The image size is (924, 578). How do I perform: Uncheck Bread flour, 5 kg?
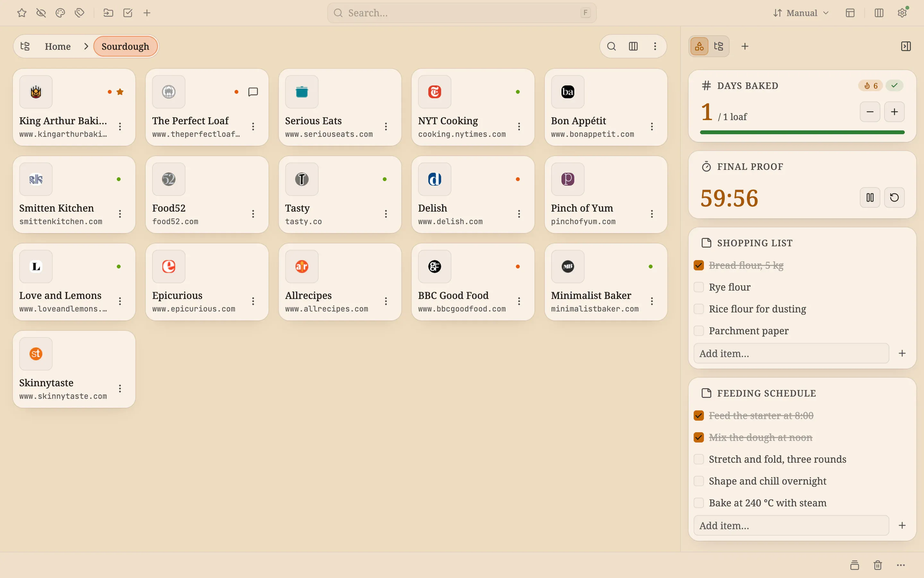tap(699, 265)
